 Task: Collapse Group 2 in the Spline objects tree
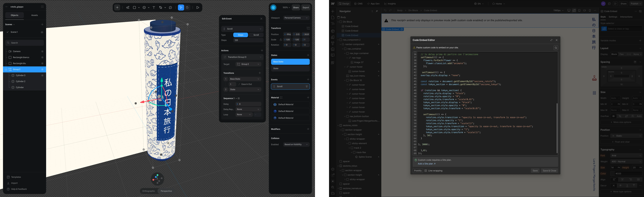6,69
